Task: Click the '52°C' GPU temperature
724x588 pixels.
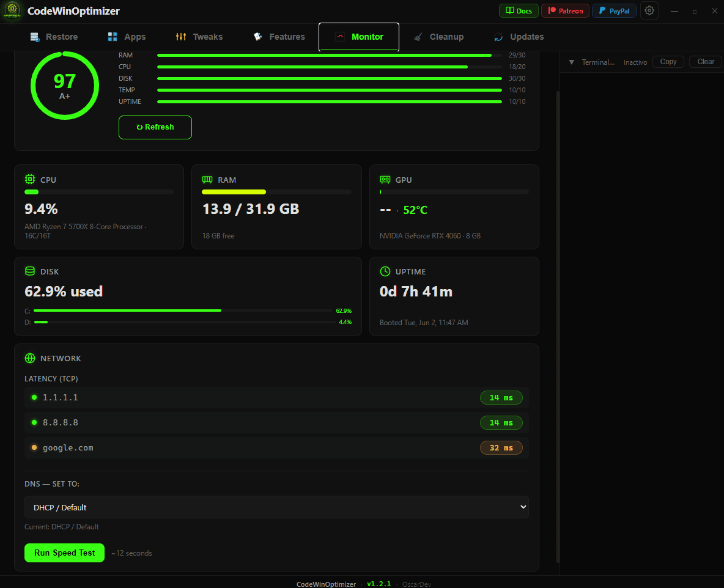Action: click(x=415, y=210)
